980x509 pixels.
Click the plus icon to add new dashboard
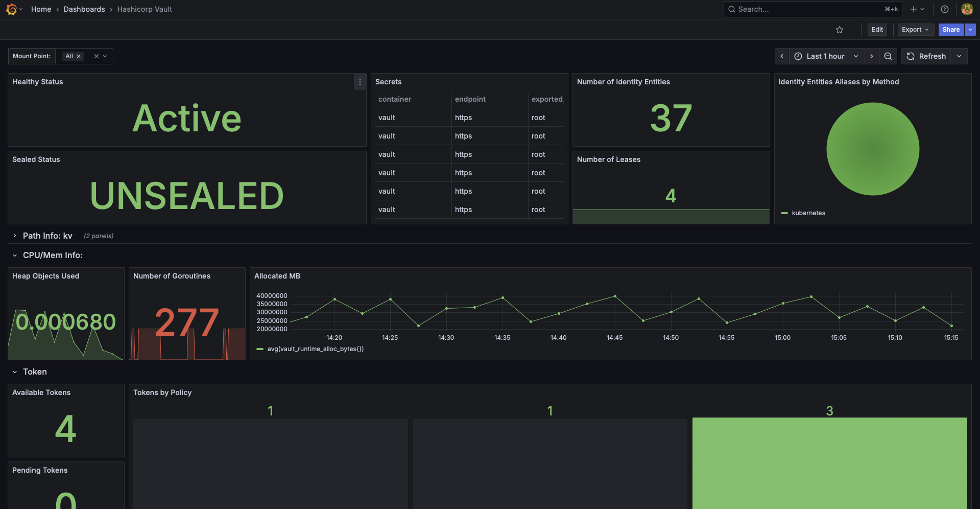(914, 9)
